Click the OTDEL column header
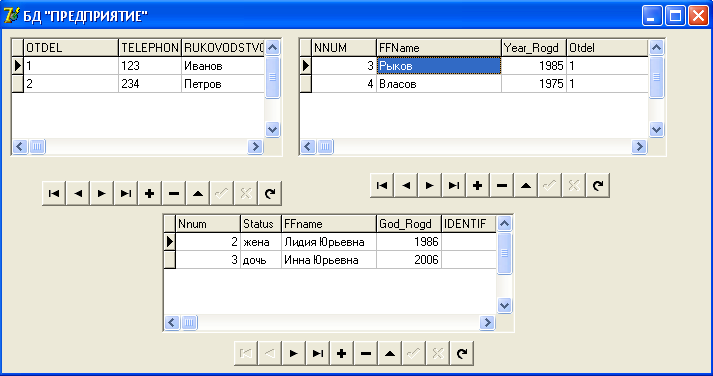This screenshot has height=376, width=713. coord(71,48)
